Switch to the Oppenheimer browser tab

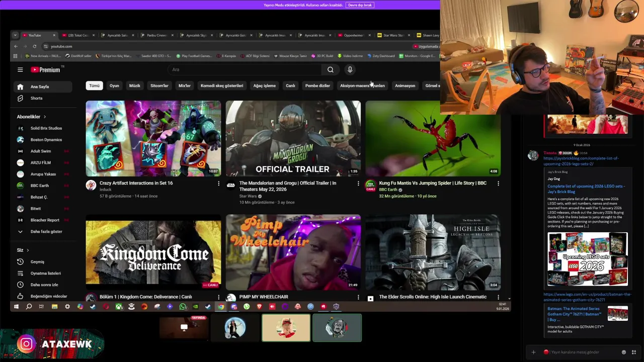354,35
